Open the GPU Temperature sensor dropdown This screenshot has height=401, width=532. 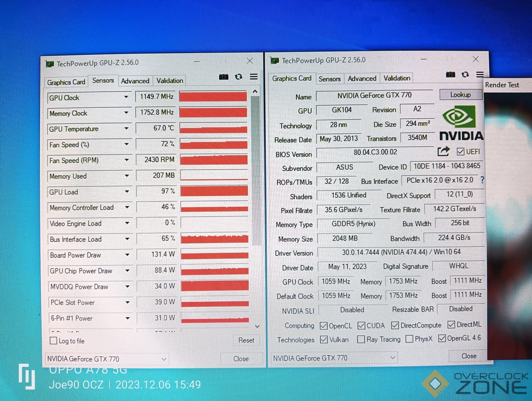126,129
